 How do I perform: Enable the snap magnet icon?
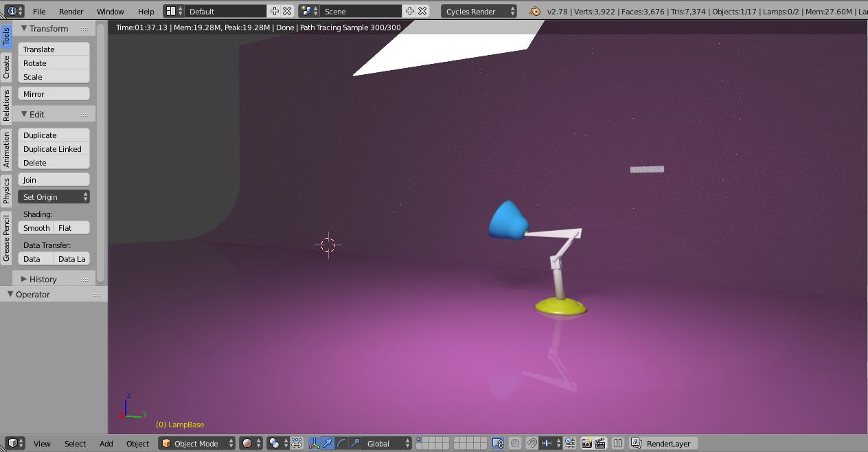[x=530, y=443]
